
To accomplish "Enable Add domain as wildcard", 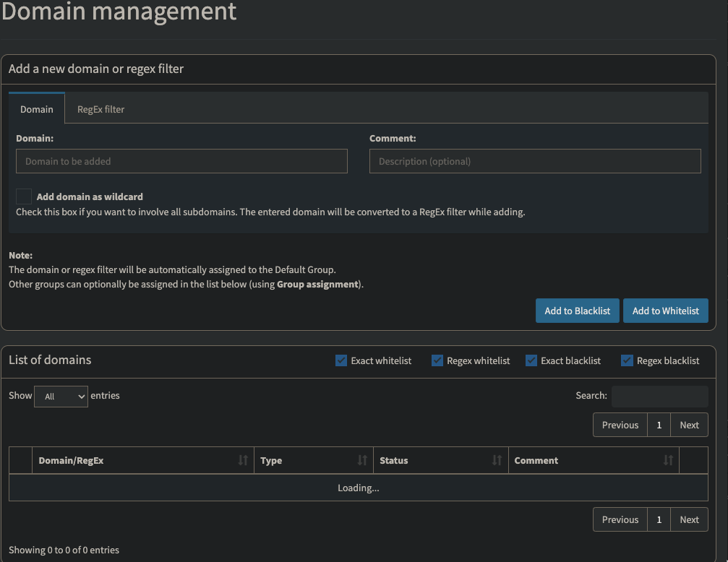I will pos(23,196).
